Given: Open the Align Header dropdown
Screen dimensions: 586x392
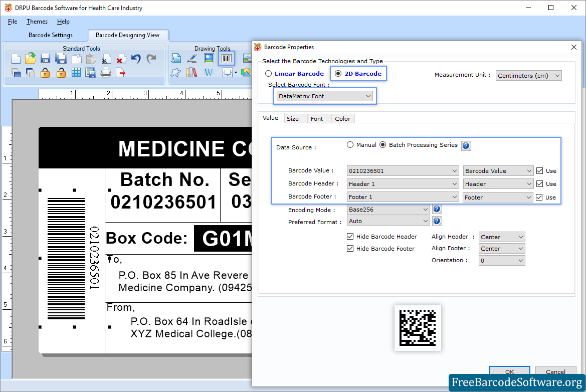Looking at the screenshot, I should (502, 237).
